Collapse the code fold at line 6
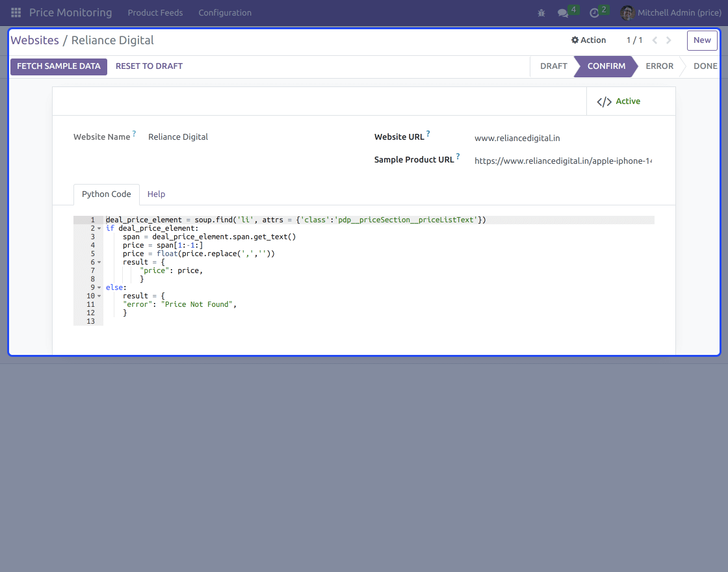This screenshot has width=728, height=572. tap(99, 263)
